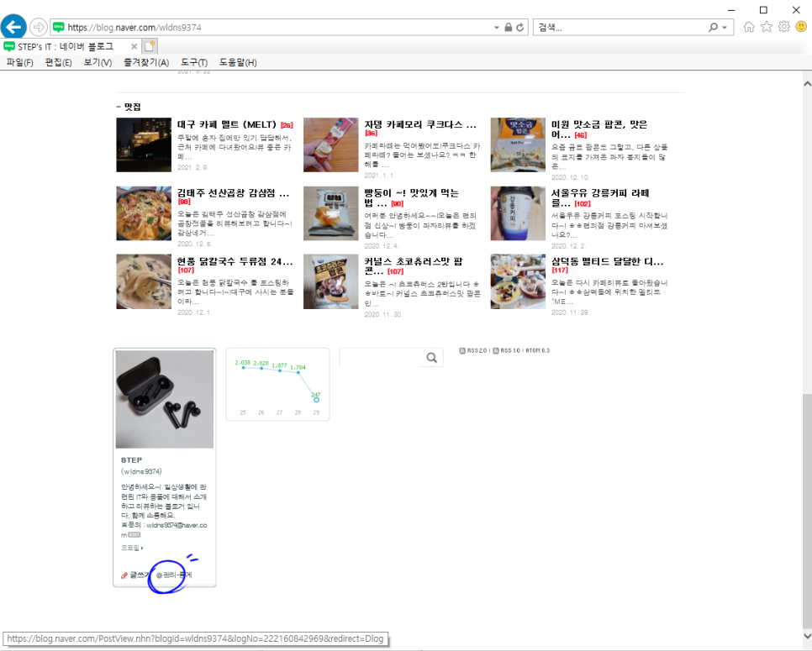Open post 빵둥이 ~! 맛있게 먹는 법
Image resolution: width=812 pixels, height=651 pixels.
tap(412, 198)
